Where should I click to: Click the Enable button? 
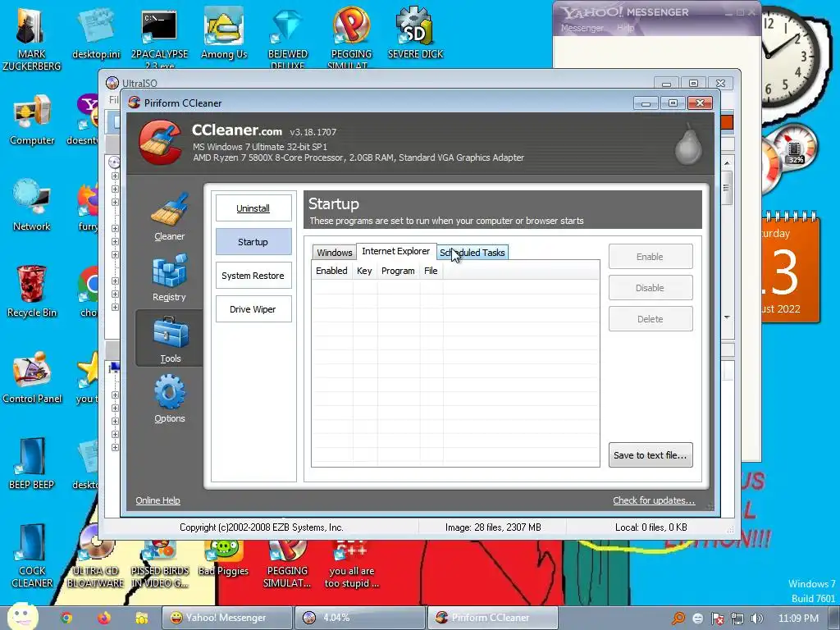pyautogui.click(x=651, y=257)
